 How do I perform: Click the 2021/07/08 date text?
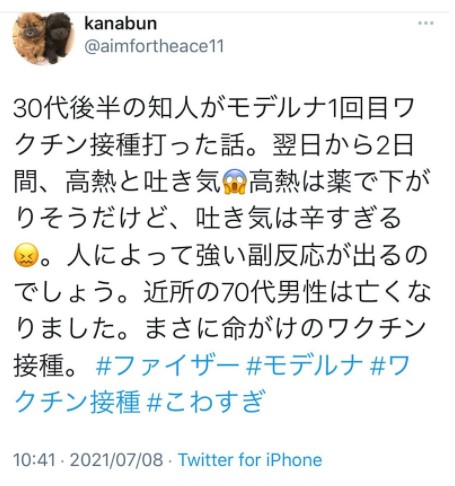point(117,460)
